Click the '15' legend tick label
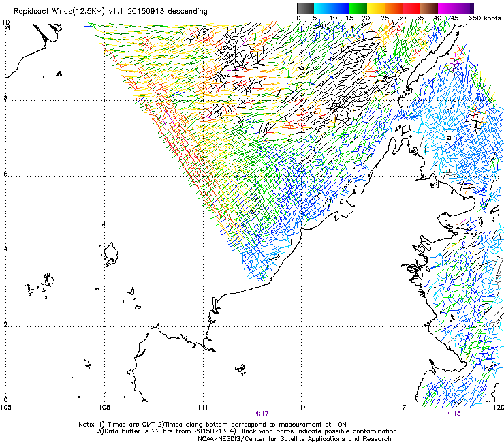Viewport: 504px width, 443px height. (349, 18)
